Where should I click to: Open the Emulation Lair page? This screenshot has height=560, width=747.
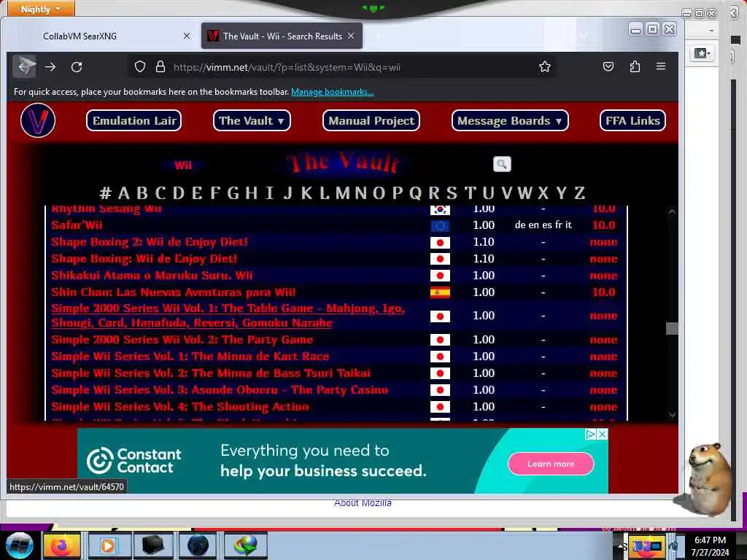134,121
